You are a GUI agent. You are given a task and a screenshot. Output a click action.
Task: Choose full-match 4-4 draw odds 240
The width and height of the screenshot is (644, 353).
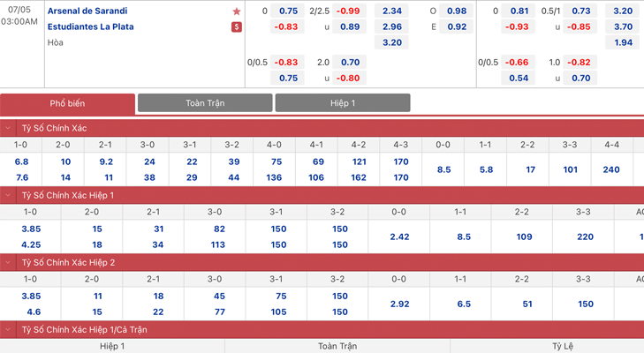611,169
